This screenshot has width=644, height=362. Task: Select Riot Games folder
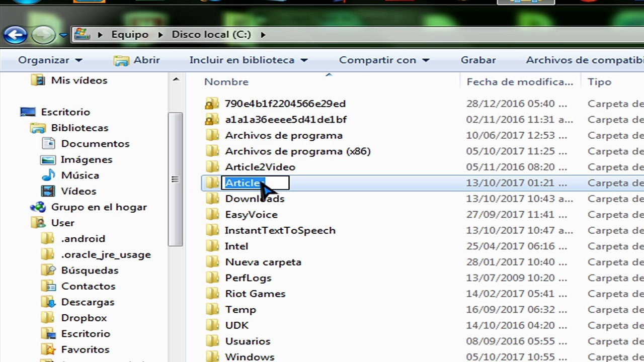255,294
